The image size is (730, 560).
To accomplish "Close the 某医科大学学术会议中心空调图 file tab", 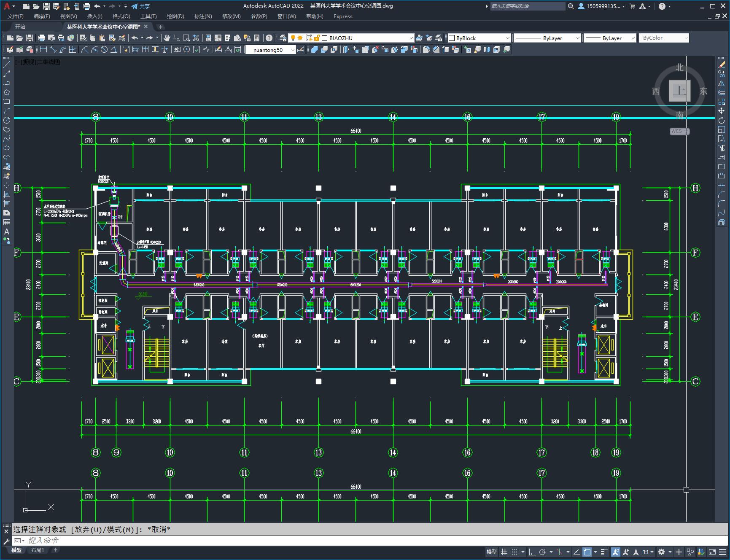I will coord(146,27).
